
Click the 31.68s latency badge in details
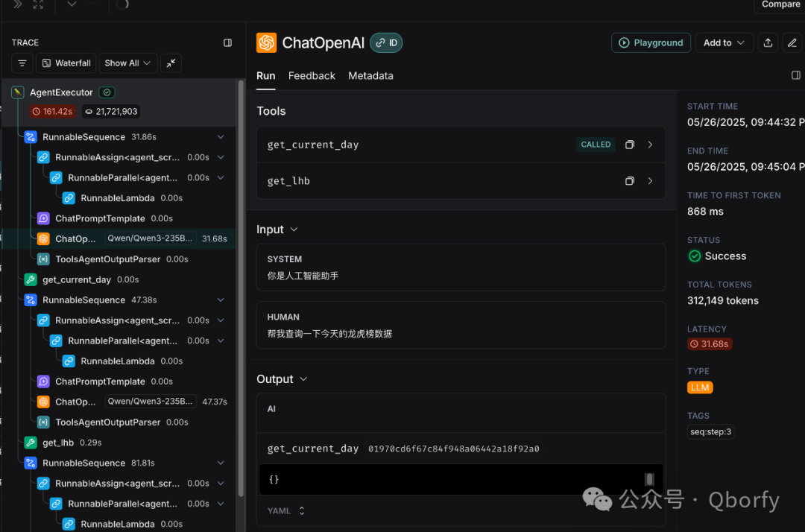[x=710, y=343]
